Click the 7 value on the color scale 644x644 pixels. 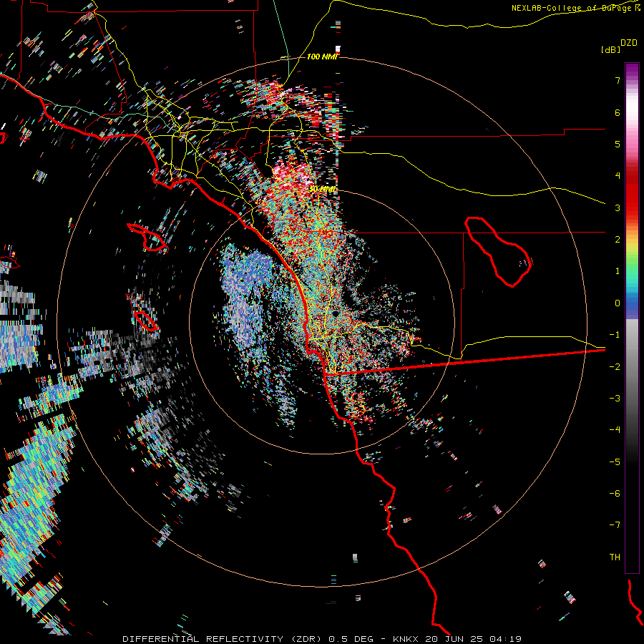click(x=618, y=80)
